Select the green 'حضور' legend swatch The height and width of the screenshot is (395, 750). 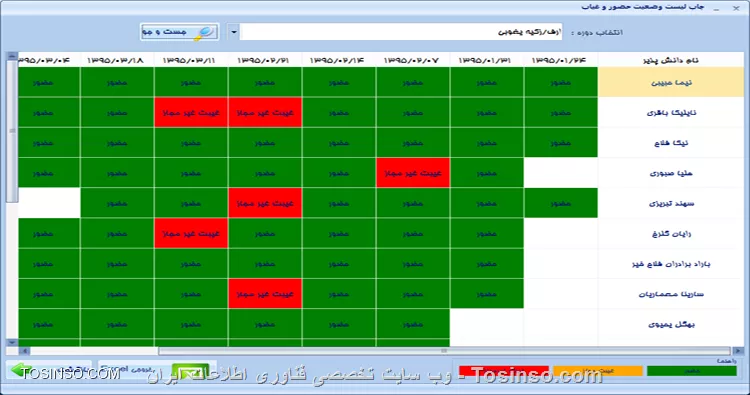click(x=691, y=371)
